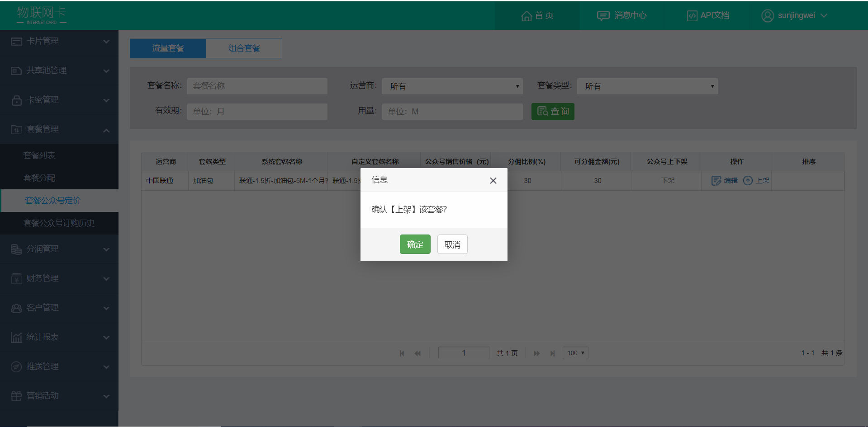Expand the 客户管理 menu chevron
Viewport: 868px width, 427px height.
click(106, 309)
